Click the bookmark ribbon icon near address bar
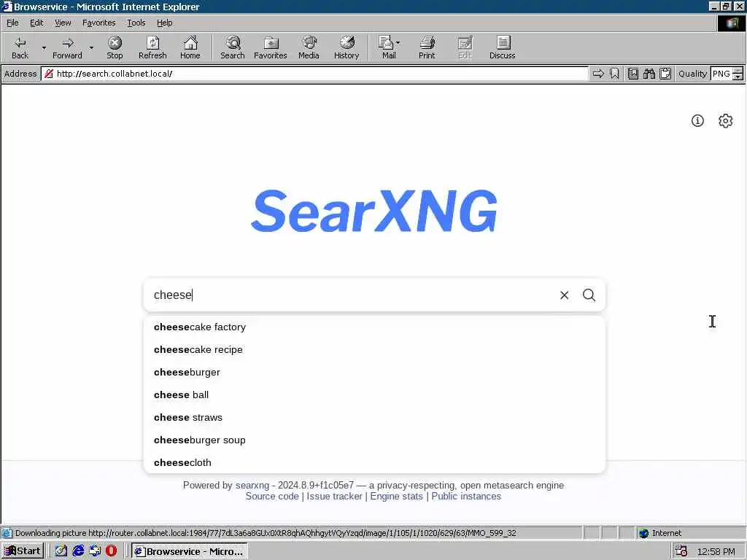This screenshot has height=560, width=747. pyautogui.click(x=614, y=74)
